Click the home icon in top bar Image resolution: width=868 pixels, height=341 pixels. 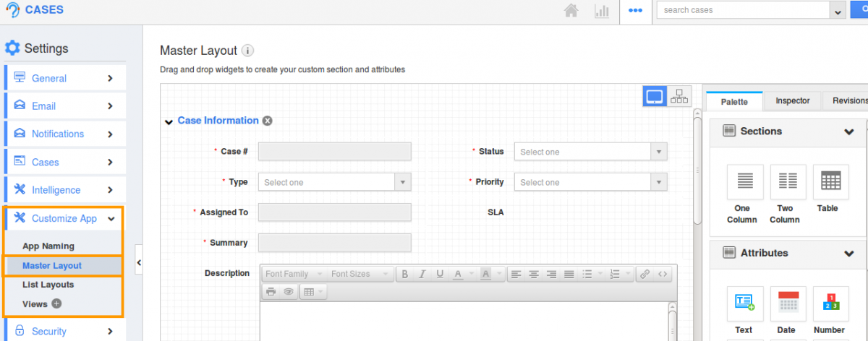click(x=571, y=11)
